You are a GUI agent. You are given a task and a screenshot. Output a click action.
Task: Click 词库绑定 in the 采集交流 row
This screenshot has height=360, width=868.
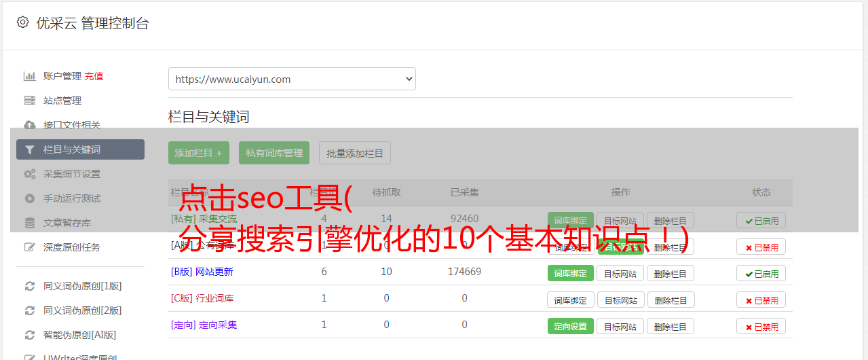tap(571, 220)
